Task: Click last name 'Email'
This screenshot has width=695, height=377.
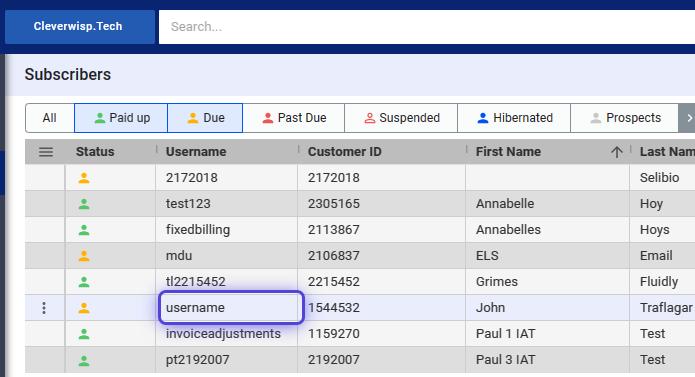Action: pyautogui.click(x=656, y=256)
